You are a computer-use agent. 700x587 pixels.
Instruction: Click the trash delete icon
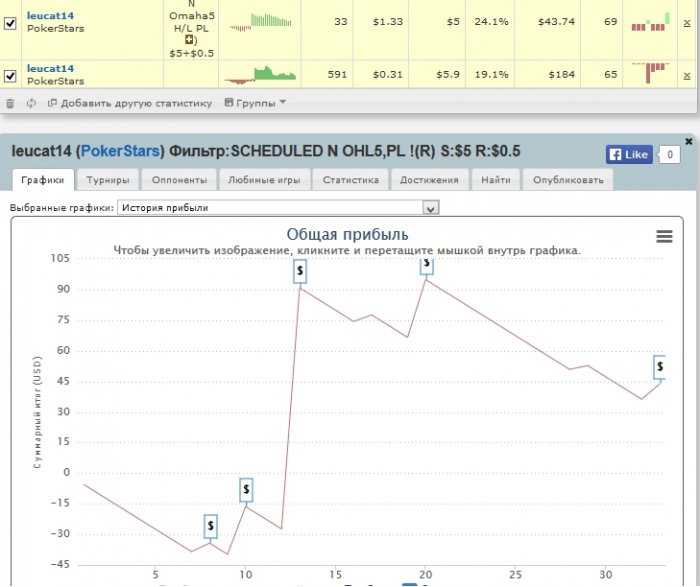click(x=10, y=104)
